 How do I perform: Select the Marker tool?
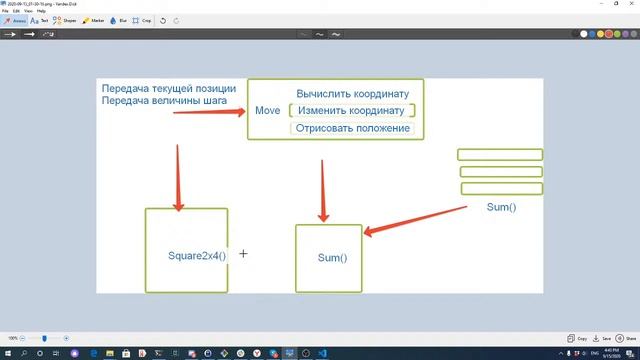93,20
